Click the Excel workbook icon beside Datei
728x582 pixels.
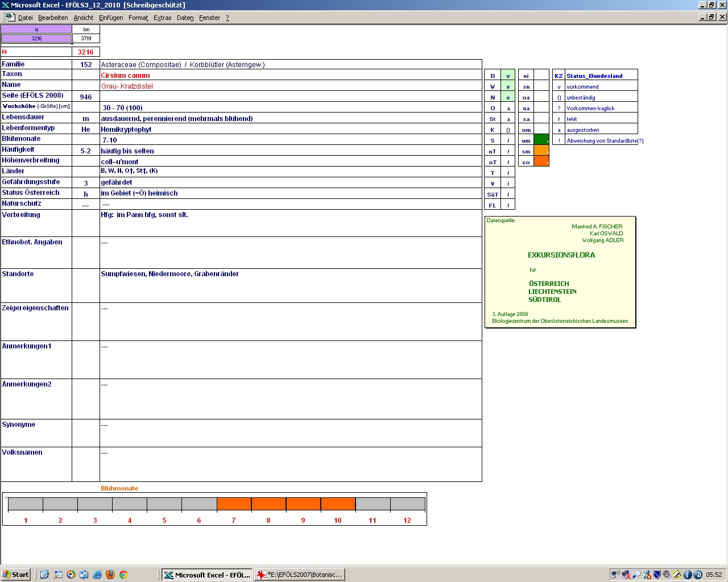pyautogui.click(x=10, y=17)
